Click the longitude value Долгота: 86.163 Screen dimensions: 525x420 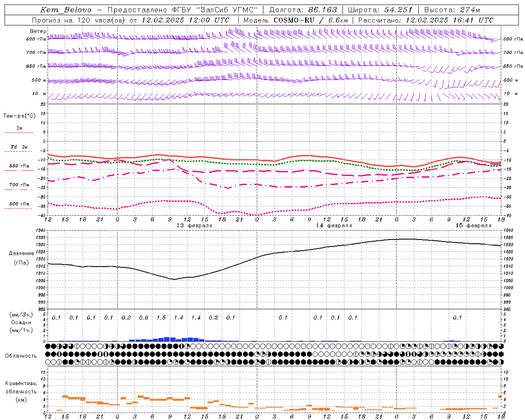pyautogui.click(x=303, y=10)
